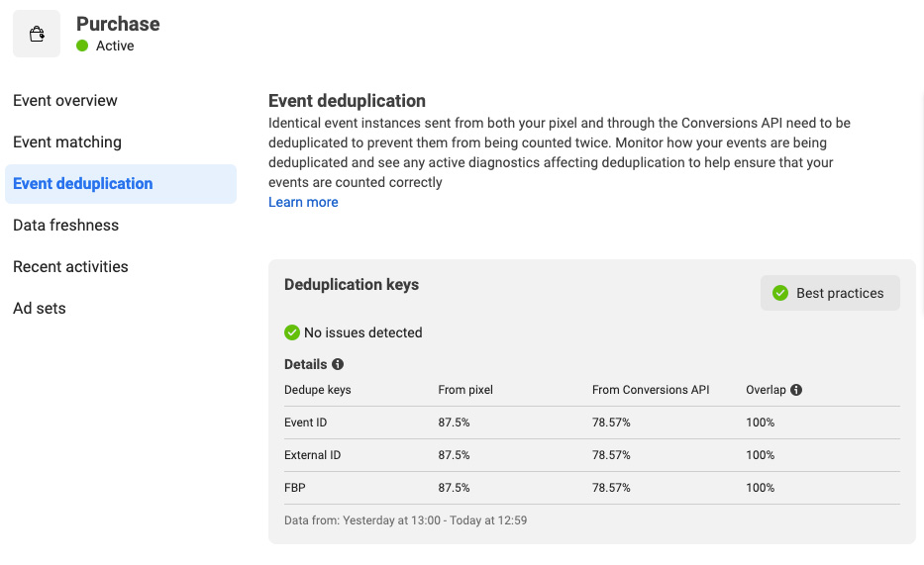
Task: Switch to the Ad sets section
Action: click(x=40, y=309)
